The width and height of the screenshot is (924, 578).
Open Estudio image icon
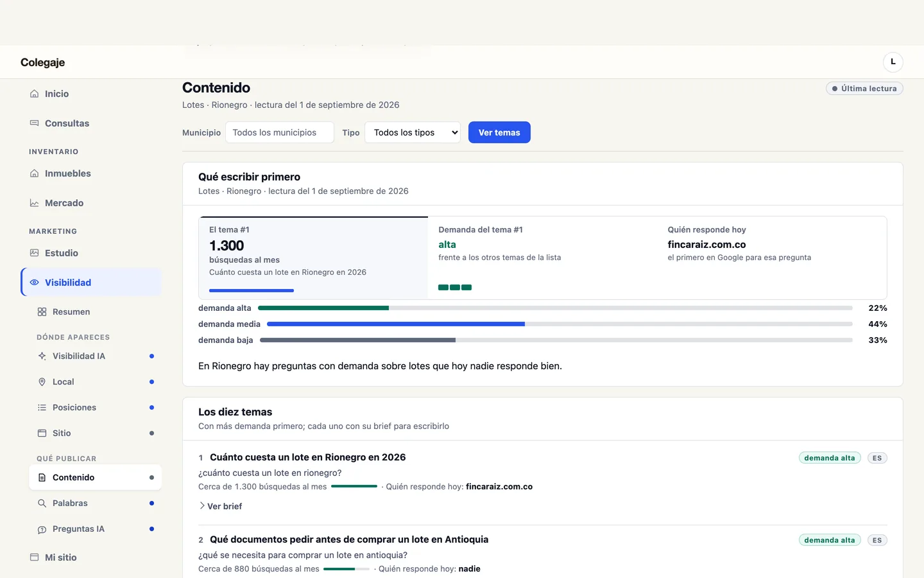[34, 253]
